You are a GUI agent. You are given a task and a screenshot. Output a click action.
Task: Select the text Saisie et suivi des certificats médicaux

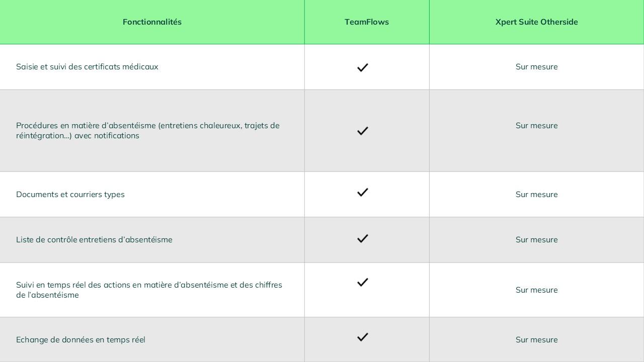(x=87, y=67)
